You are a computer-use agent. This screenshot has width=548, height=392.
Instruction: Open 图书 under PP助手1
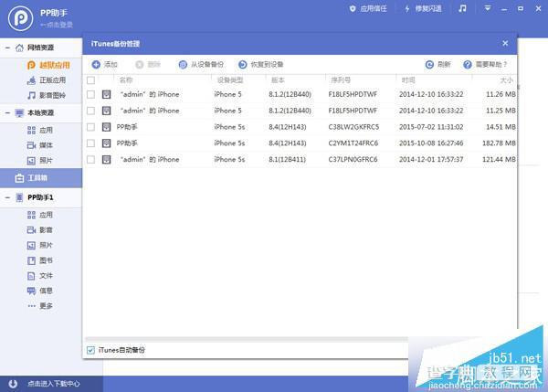tap(40, 260)
